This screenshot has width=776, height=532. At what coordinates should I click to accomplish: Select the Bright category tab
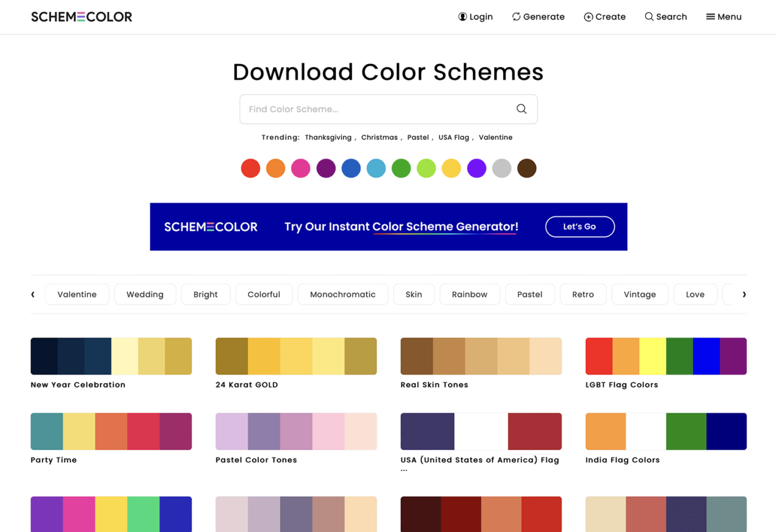pos(206,294)
